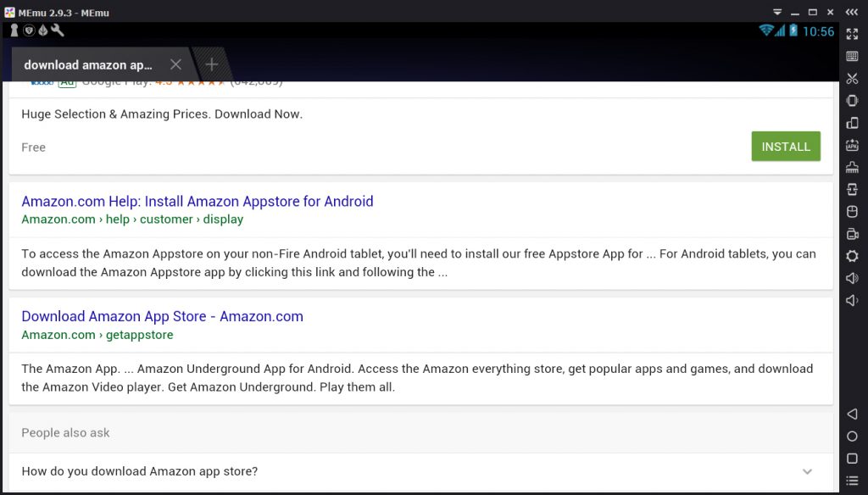Collapse the sidebar with the triple-chevron arrows

(852, 12)
